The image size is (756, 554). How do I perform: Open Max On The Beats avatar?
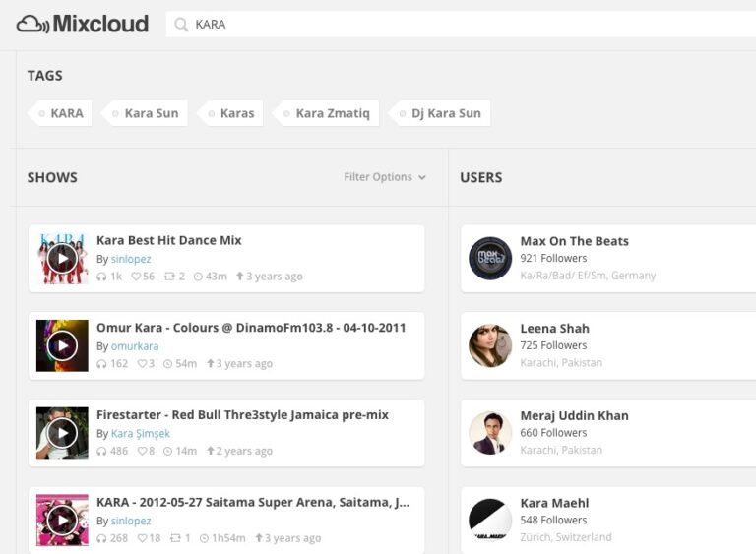coord(490,259)
